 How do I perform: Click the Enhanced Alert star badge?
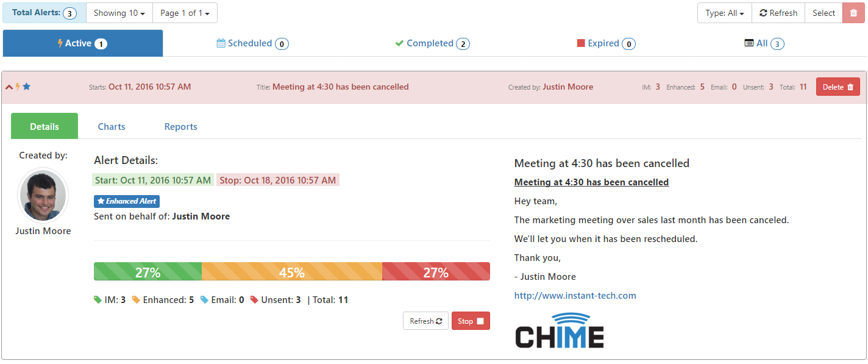(127, 201)
